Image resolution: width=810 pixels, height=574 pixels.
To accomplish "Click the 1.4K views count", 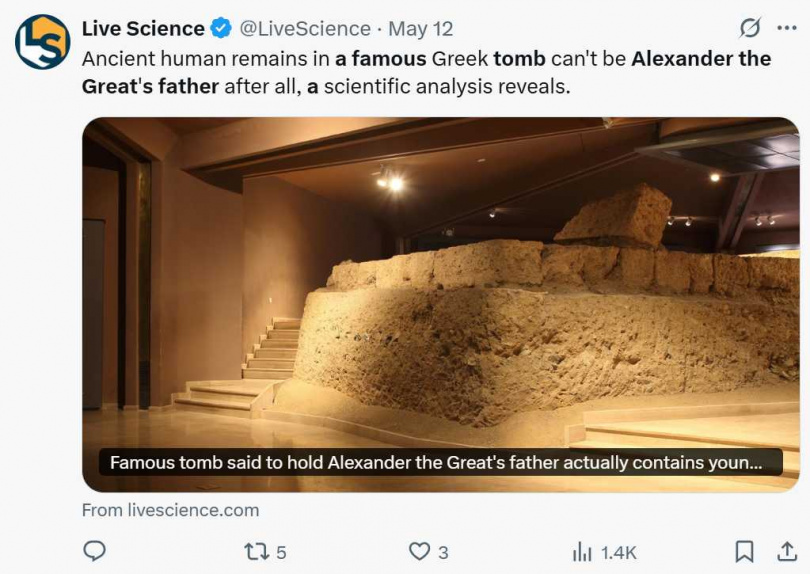I will tap(618, 552).
